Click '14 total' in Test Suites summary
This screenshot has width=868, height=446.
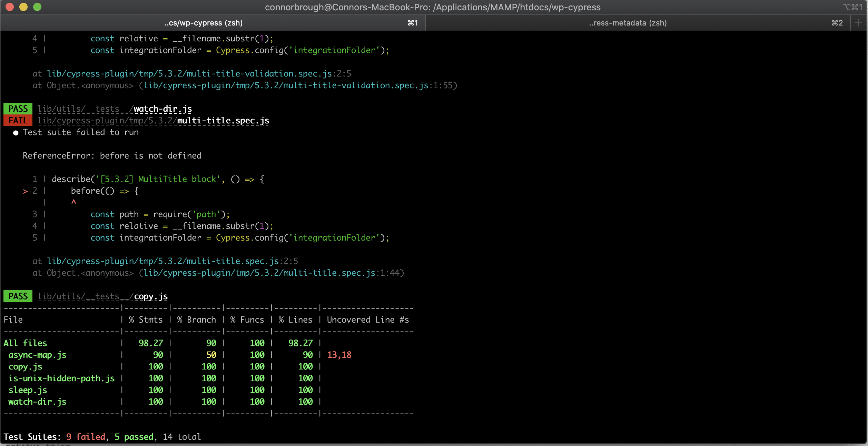pyautogui.click(x=182, y=437)
